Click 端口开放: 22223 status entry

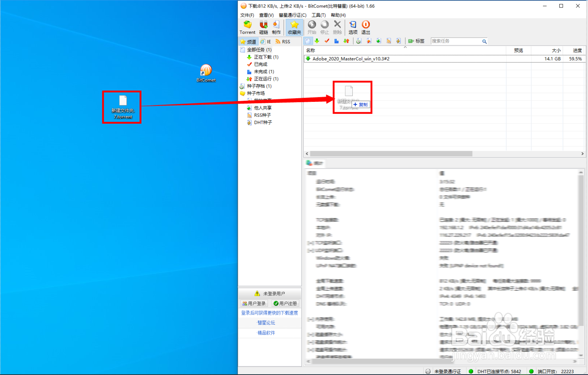click(552, 371)
